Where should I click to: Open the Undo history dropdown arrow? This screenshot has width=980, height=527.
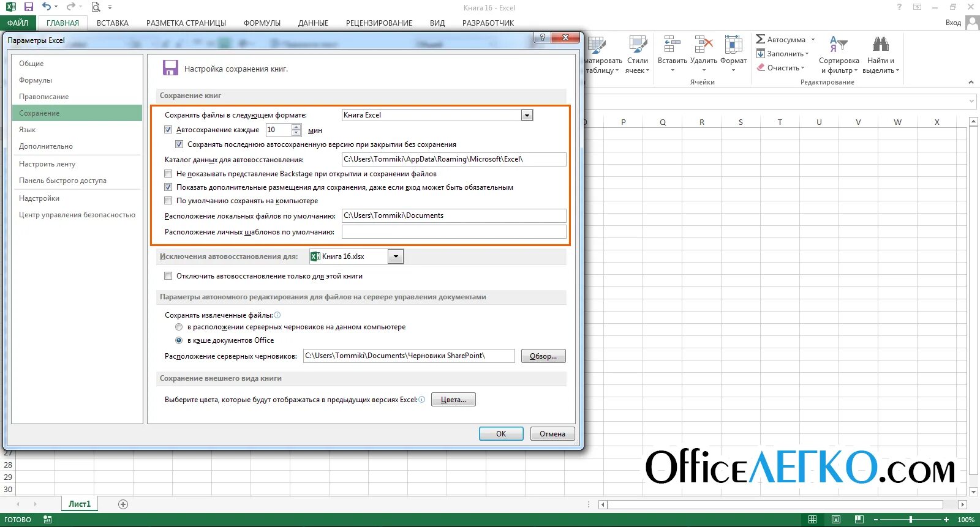click(56, 7)
